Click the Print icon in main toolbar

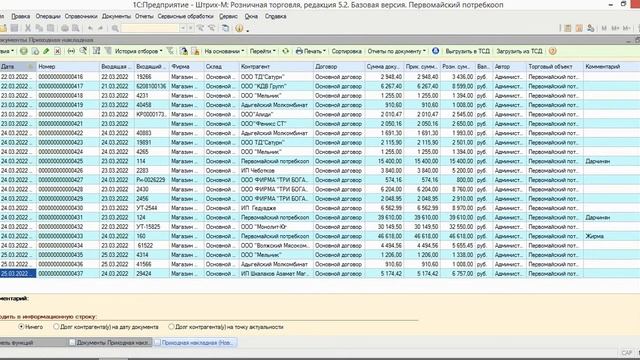[64, 28]
